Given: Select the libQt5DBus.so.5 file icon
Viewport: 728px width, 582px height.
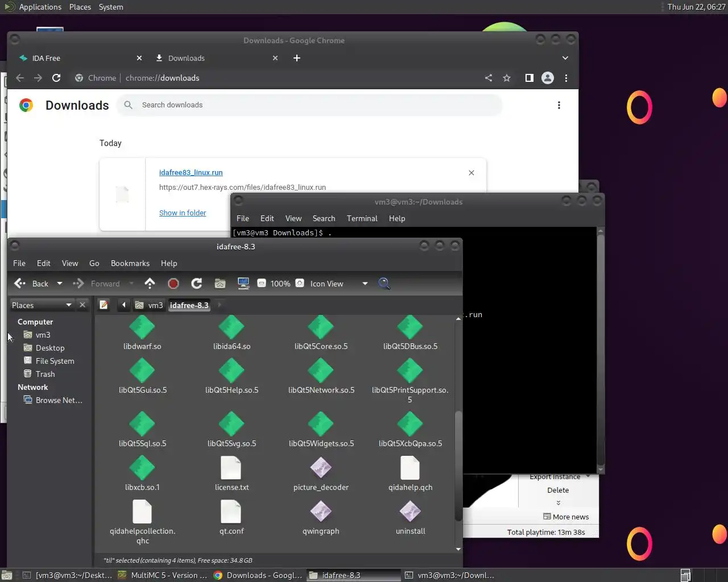Looking at the screenshot, I should (410, 327).
